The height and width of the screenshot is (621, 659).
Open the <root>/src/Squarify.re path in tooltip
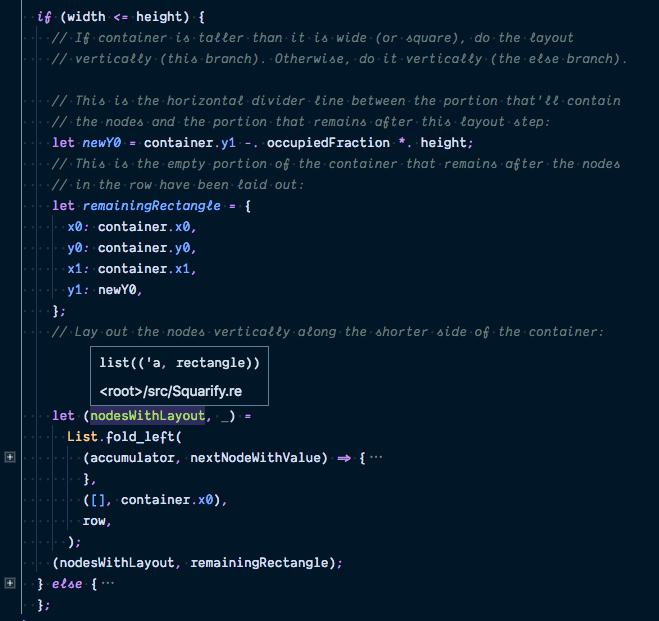pyautogui.click(x=171, y=391)
